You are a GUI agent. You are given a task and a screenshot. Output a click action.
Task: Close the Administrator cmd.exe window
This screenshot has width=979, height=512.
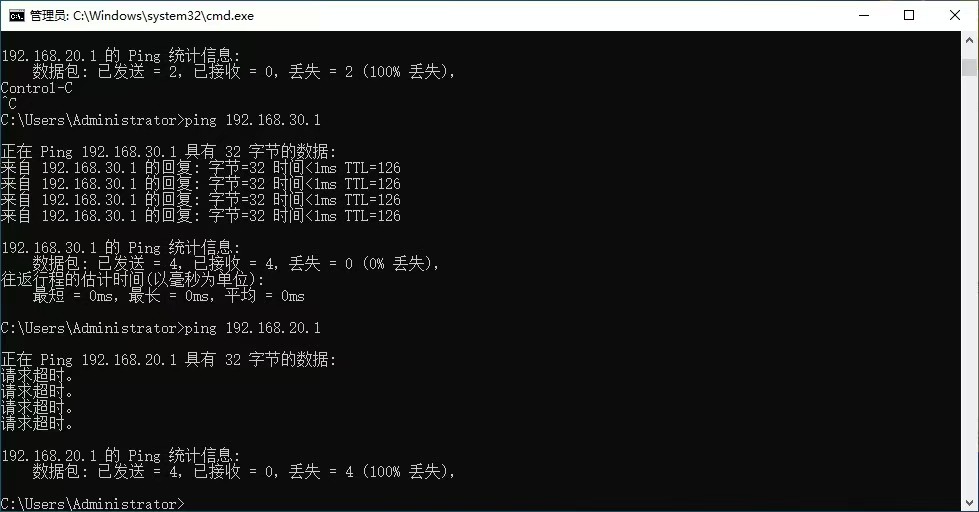point(955,15)
